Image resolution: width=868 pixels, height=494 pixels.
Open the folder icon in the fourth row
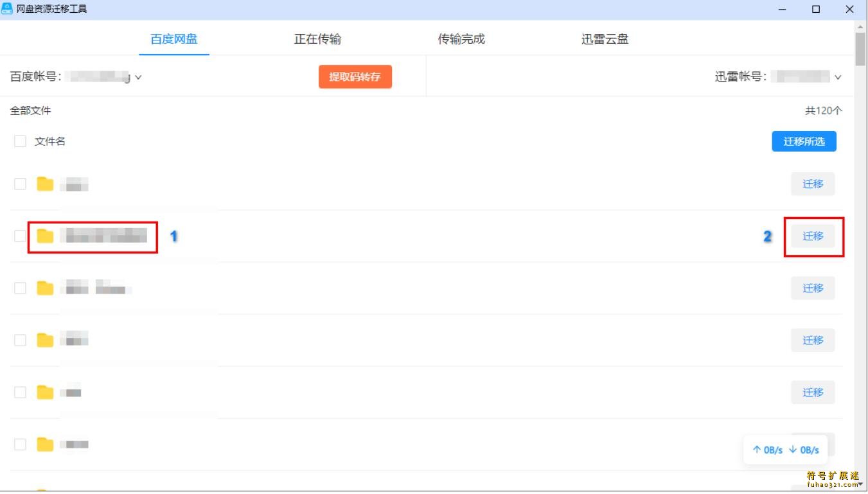coord(45,340)
